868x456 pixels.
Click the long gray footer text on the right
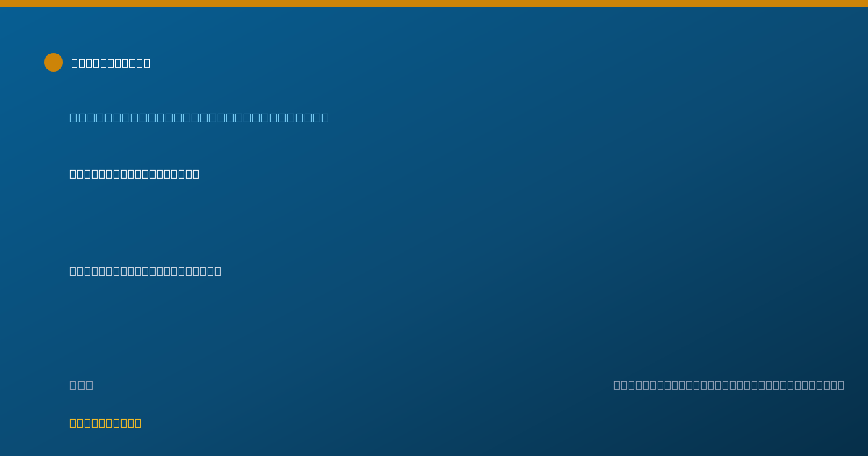click(729, 385)
